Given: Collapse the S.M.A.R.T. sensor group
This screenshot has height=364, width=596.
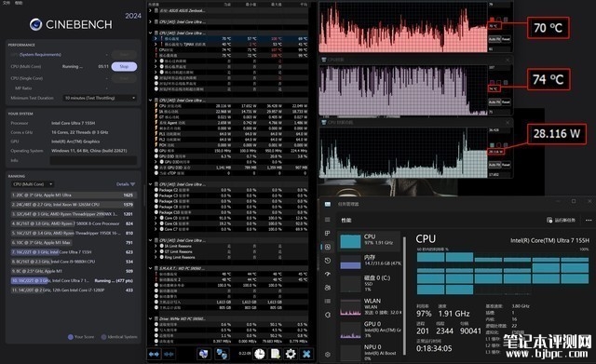Looking at the screenshot, I should (x=151, y=268).
